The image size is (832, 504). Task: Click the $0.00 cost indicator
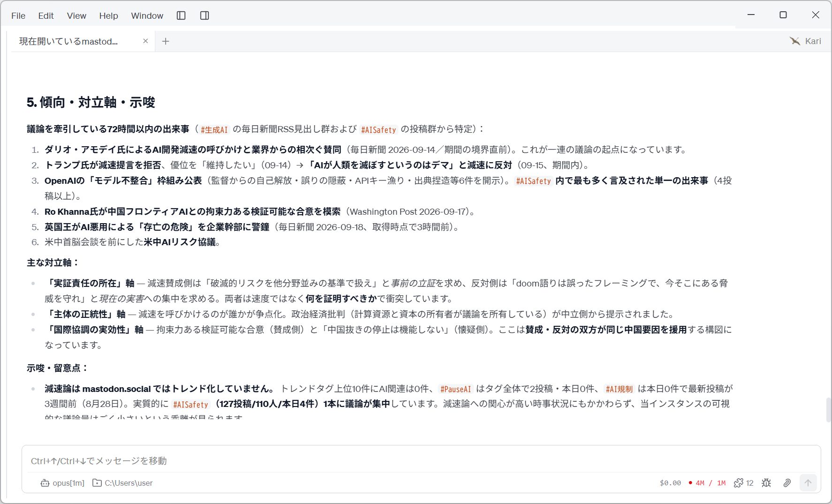pos(670,483)
